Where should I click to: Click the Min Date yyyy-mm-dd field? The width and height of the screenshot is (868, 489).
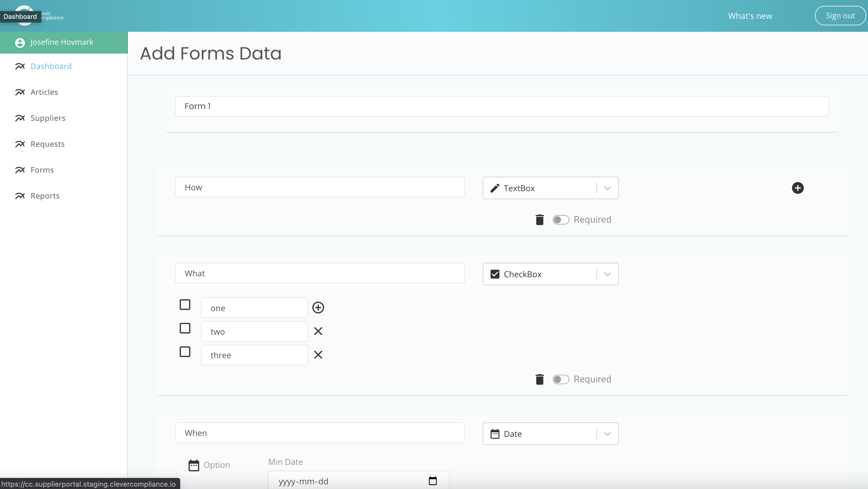tap(359, 480)
